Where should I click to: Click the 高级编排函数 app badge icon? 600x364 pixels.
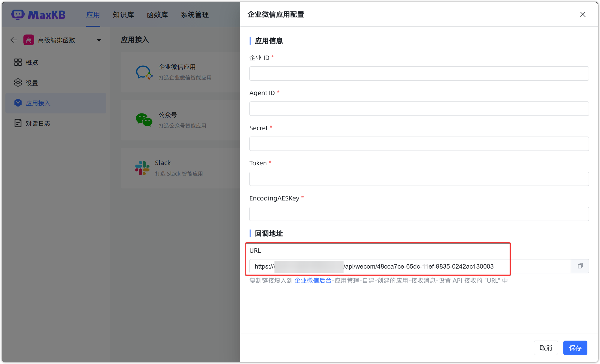pyautogui.click(x=29, y=40)
